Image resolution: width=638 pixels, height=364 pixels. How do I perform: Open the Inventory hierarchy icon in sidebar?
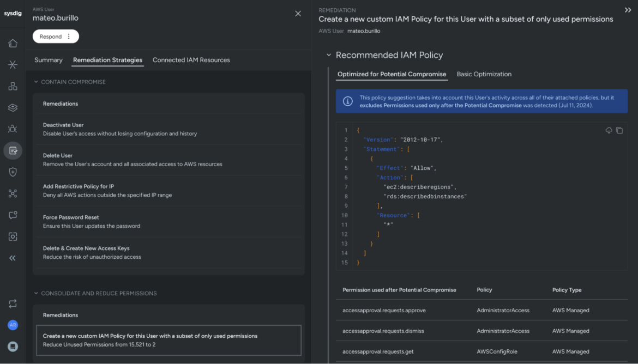click(x=12, y=86)
